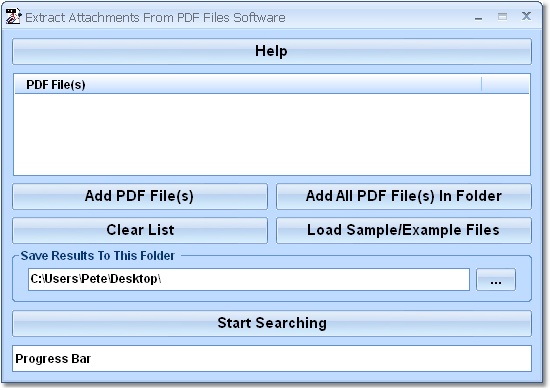Viewport: 550px width, 390px height.
Task: Browse for output folder via ellipsis button
Action: click(x=496, y=280)
